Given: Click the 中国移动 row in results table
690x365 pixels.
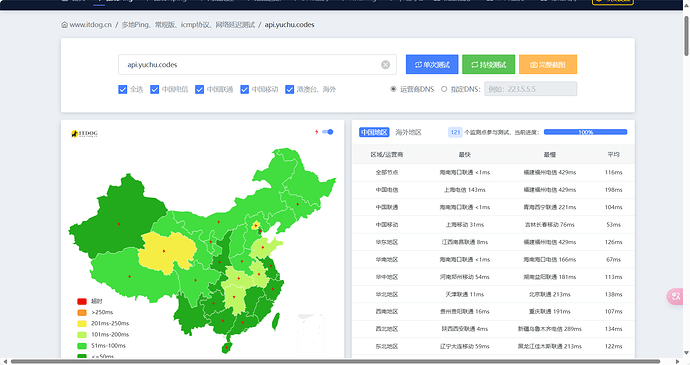Looking at the screenshot, I should coord(493,225).
